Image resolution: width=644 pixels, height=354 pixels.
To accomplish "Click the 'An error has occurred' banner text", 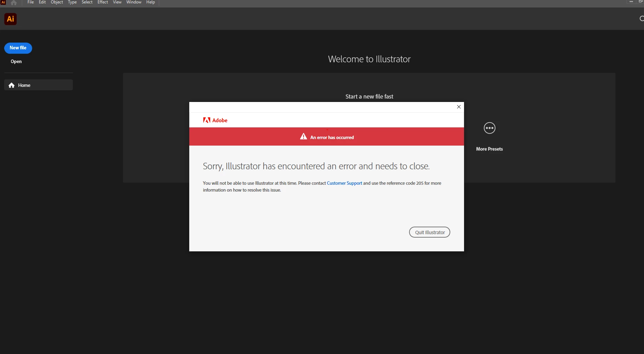I will (332, 137).
